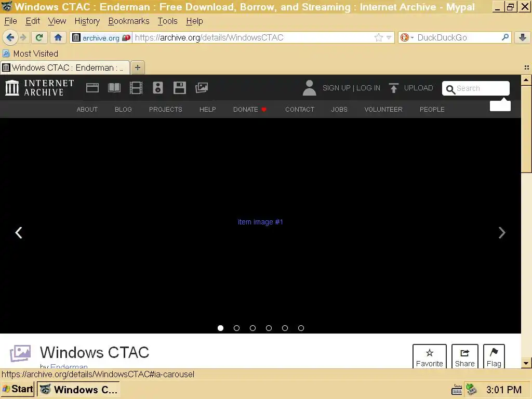Click the 3:01 PM taskbar clock
The width and height of the screenshot is (532, 399).
[x=504, y=390]
